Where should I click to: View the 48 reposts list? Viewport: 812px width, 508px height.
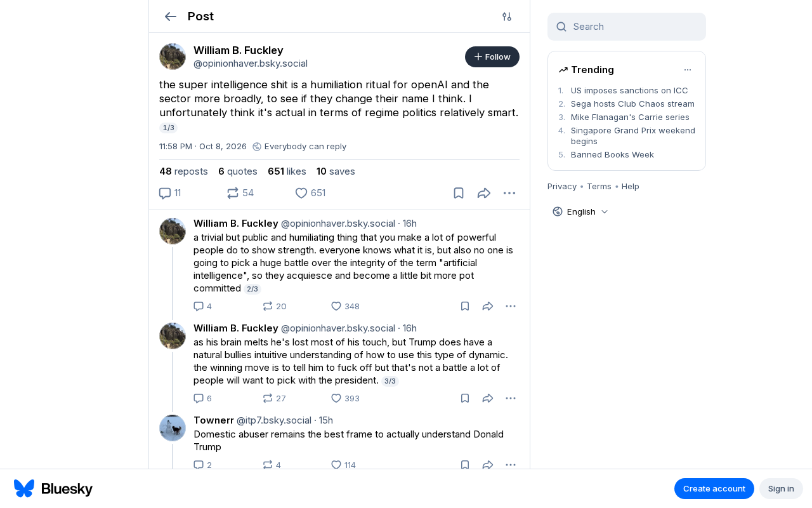coord(183,171)
